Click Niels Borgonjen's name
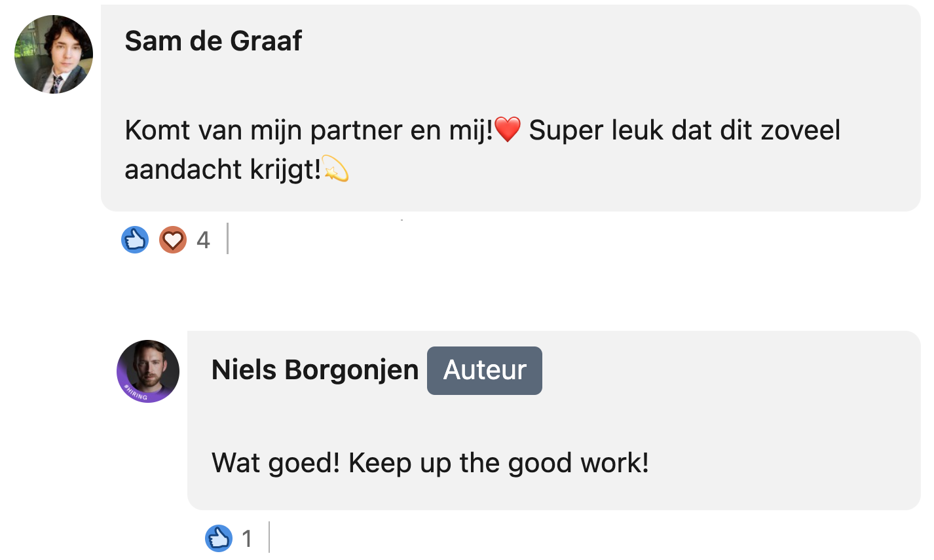Image resolution: width=934 pixels, height=560 pixels. (314, 369)
